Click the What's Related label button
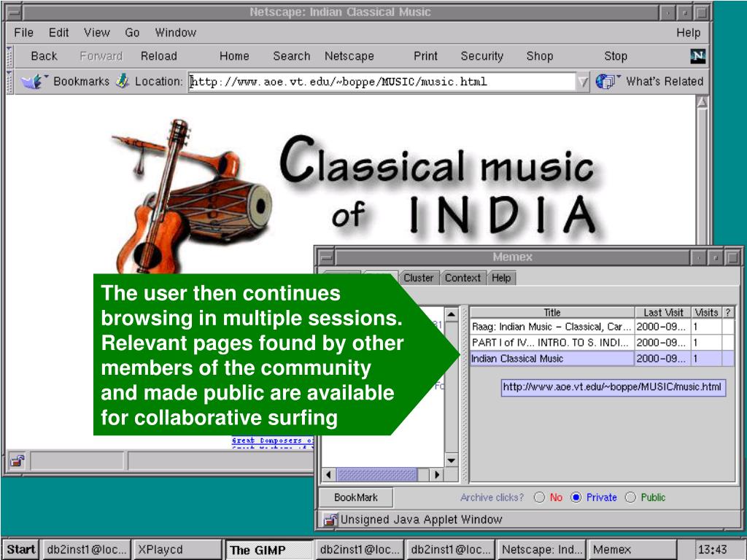747x560 pixels. [665, 82]
